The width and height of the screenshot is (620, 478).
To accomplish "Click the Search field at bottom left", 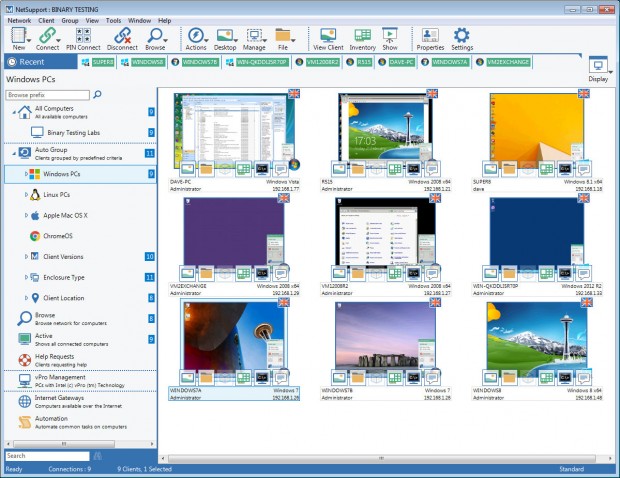I will tap(47, 456).
